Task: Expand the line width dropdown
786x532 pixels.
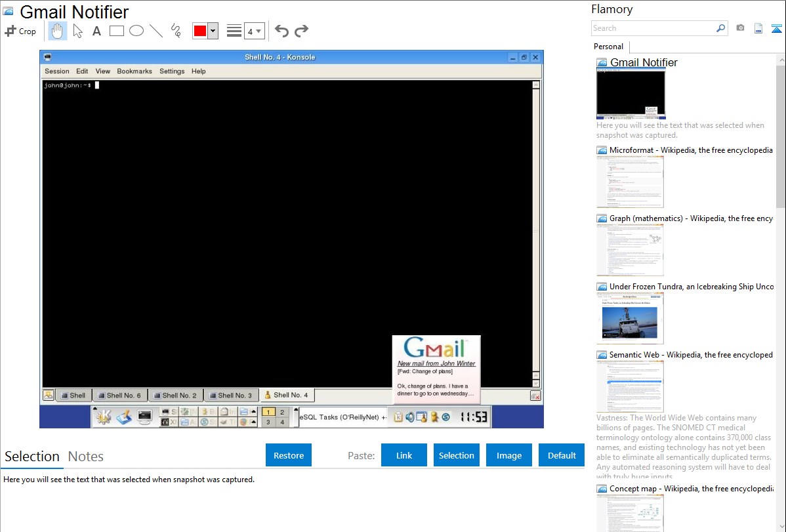Action: point(255,31)
